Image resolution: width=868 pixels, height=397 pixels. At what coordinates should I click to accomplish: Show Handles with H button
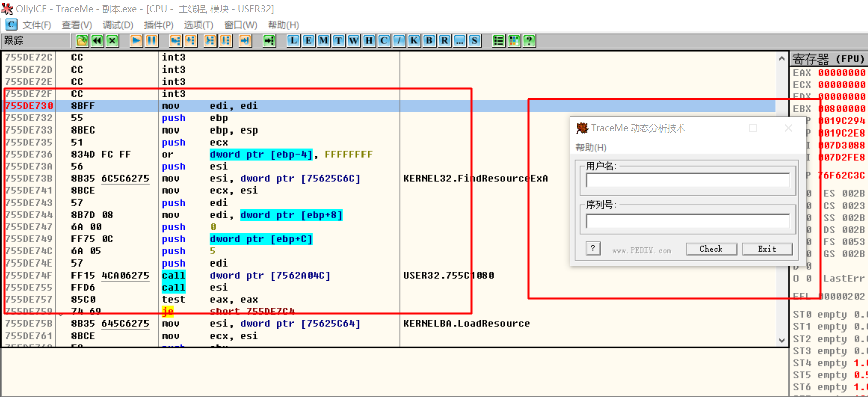369,41
